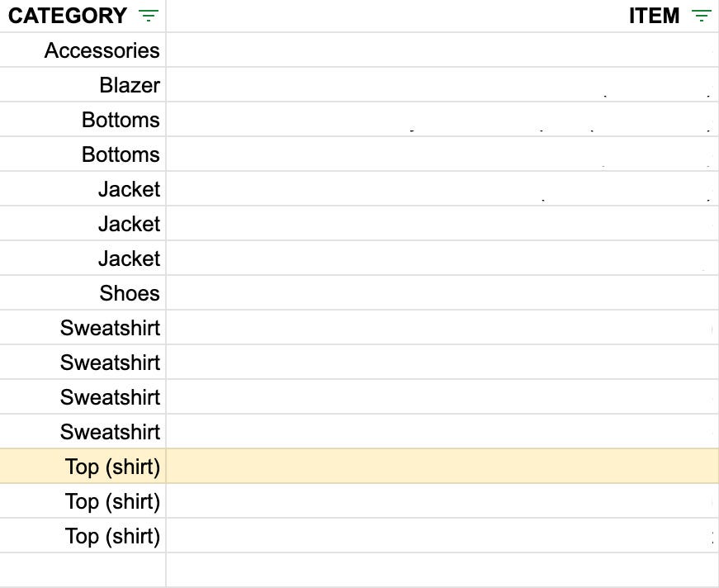Viewport: 719px width, 588px height.
Task: Select the last Sweatshirt category cell
Action: (x=83, y=432)
